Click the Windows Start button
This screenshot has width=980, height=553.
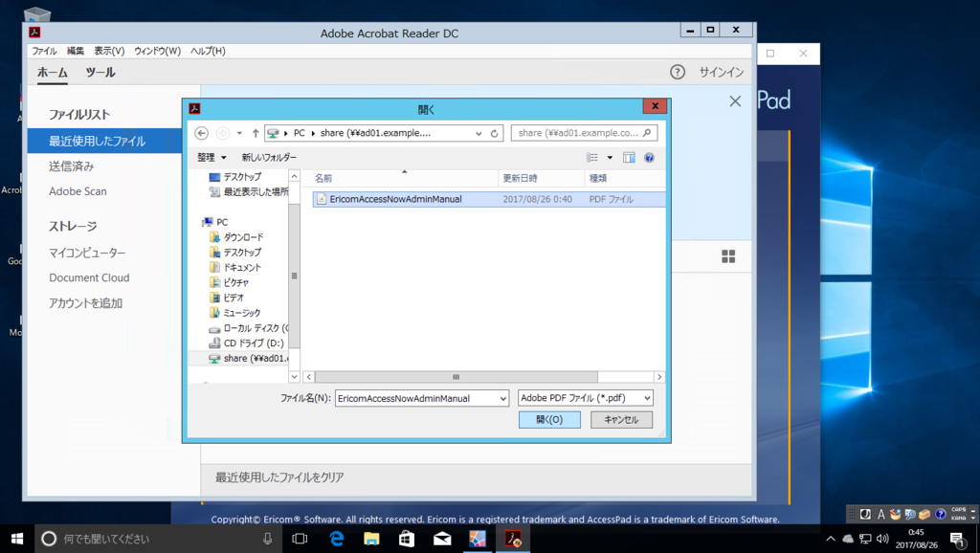point(17,539)
